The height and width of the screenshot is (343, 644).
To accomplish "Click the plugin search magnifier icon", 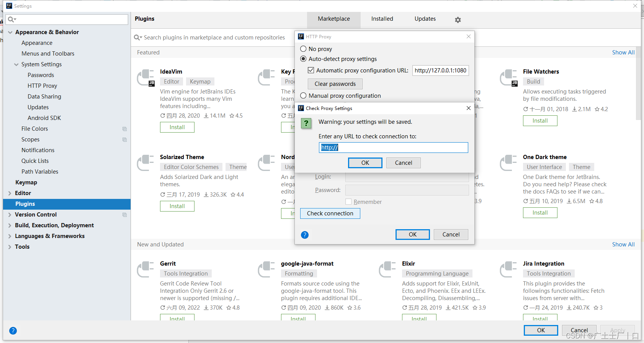I will coord(137,38).
